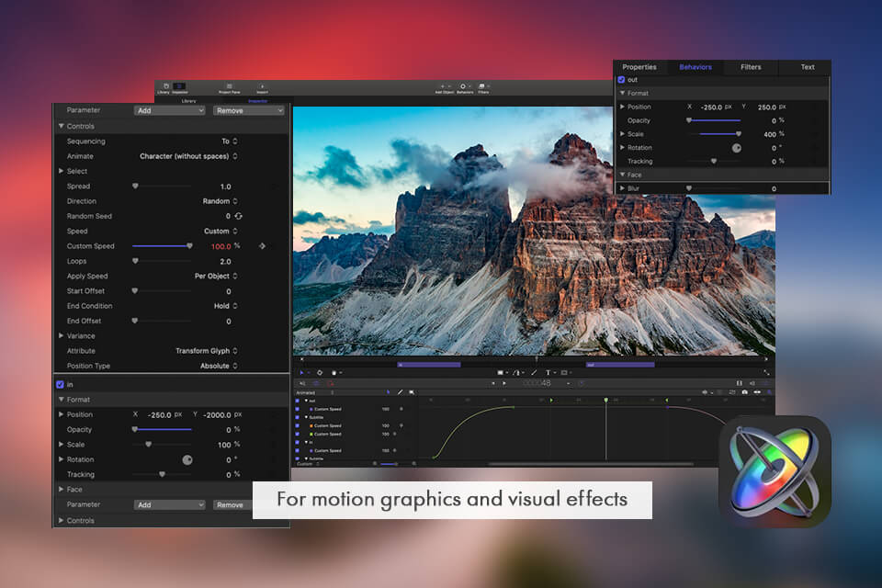The height and width of the screenshot is (588, 882).
Task: Toggle Custom Speed checkbox under 'in' row
Action: 297,451
